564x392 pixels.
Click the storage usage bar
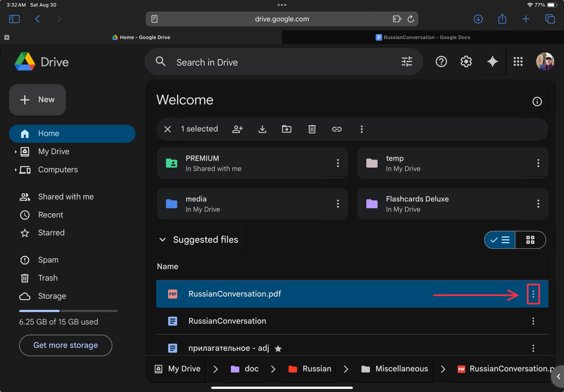tap(68, 311)
